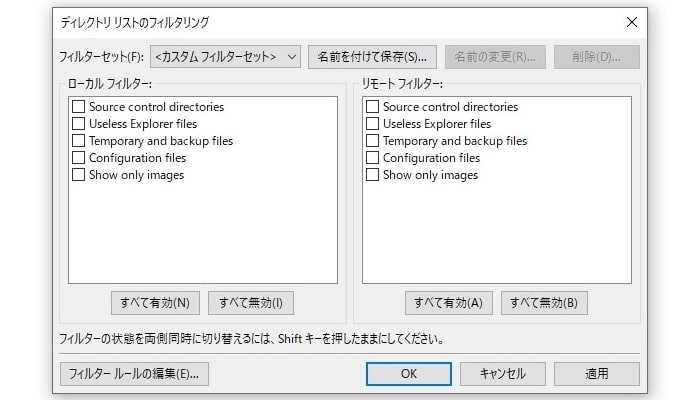This screenshot has width=700, height=400.
Task: Open フィルター ルールの編集(E)... dialog
Action: coord(134,374)
